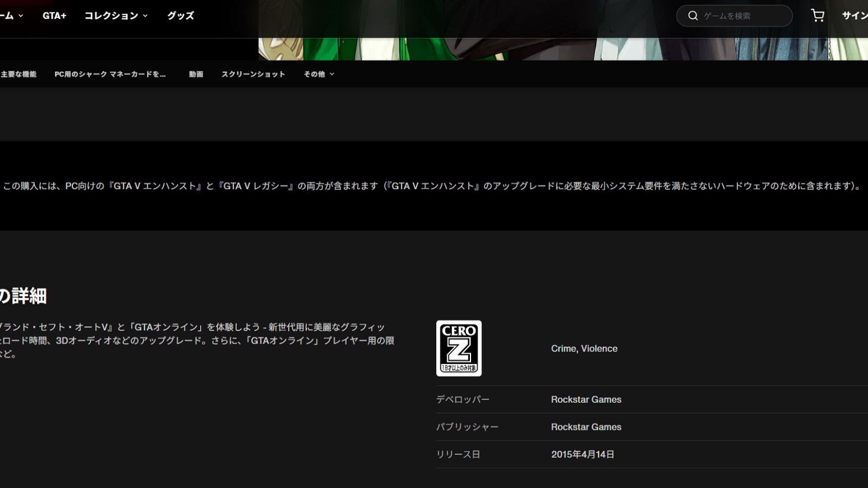
Task: Click Rockstar Games in パブリッシャー row
Action: tap(586, 427)
